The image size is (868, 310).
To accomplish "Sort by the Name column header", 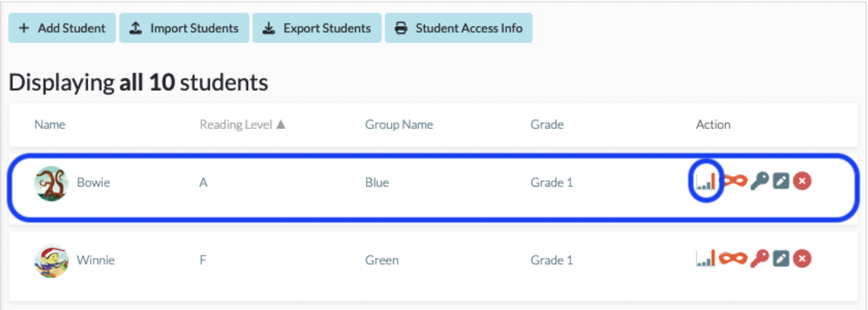I will tap(50, 125).
